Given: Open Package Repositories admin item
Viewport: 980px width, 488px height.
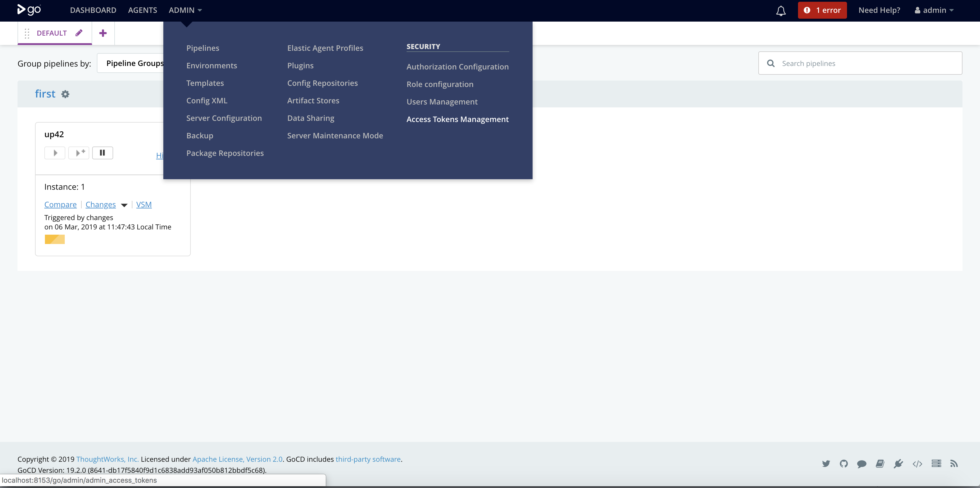Looking at the screenshot, I should click(225, 153).
